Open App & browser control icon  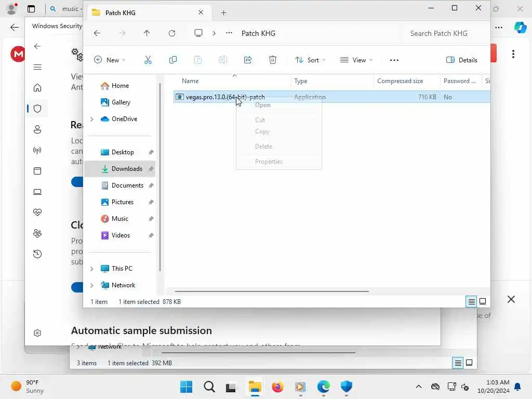(37, 170)
